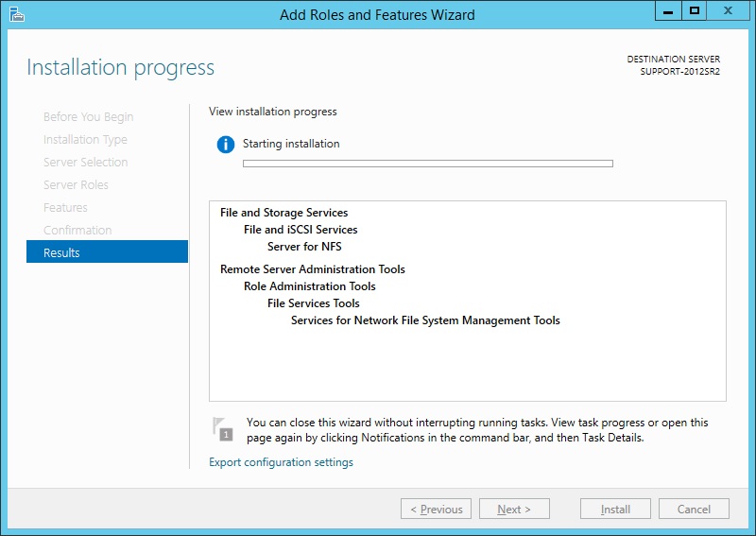This screenshot has height=536, width=756.
Task: Maximize the wizard window
Action: 695,10
